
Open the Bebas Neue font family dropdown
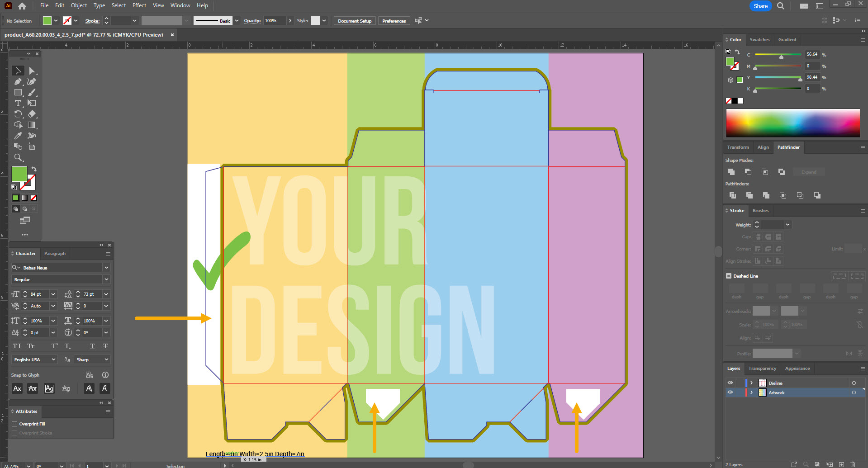click(106, 268)
